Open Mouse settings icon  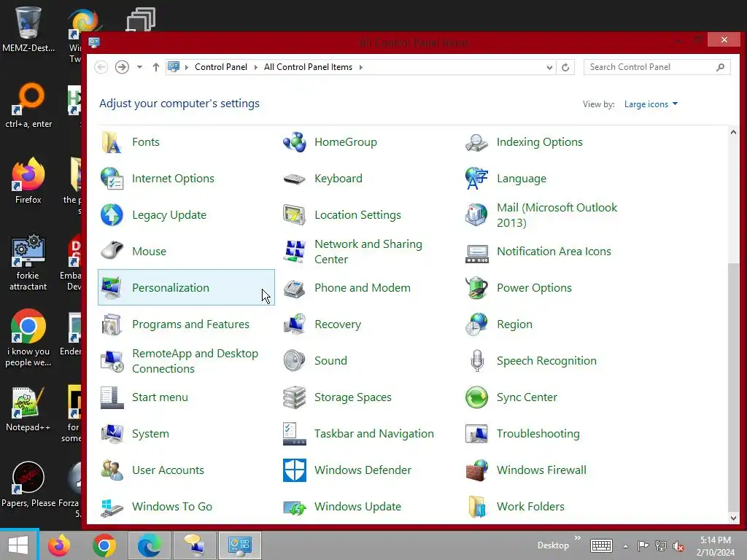(112, 252)
